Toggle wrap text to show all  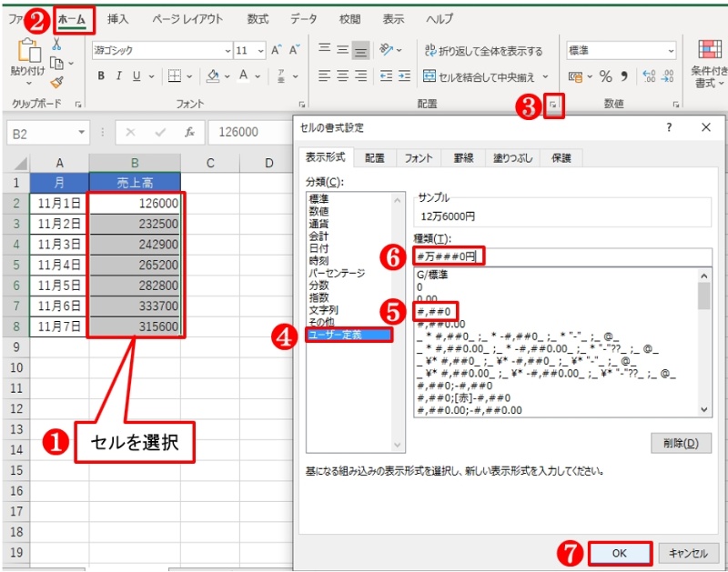[483, 51]
